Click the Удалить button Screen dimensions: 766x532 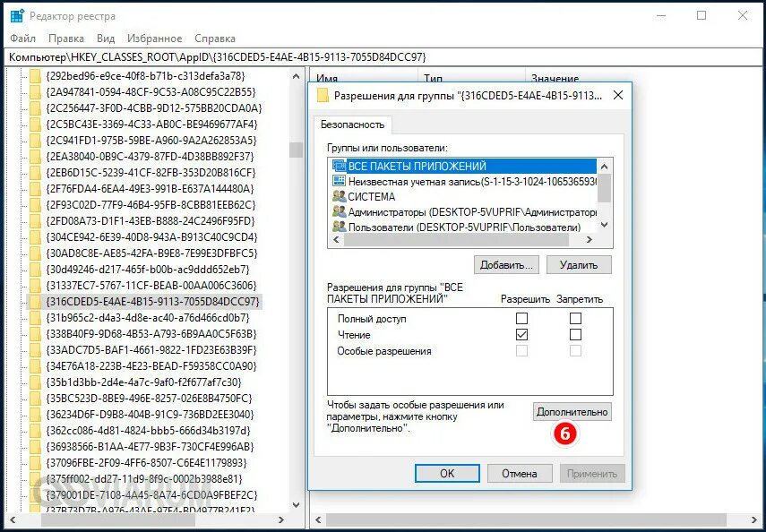(x=579, y=265)
